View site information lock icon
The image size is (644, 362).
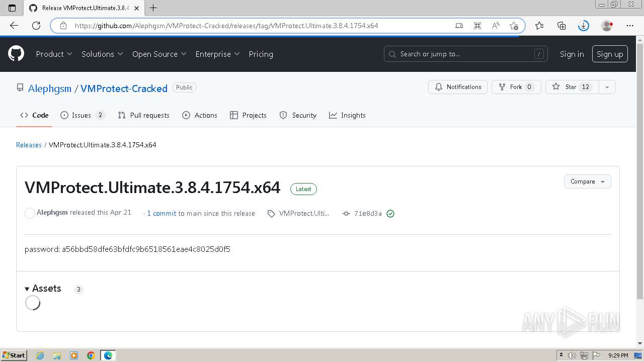tap(63, 26)
